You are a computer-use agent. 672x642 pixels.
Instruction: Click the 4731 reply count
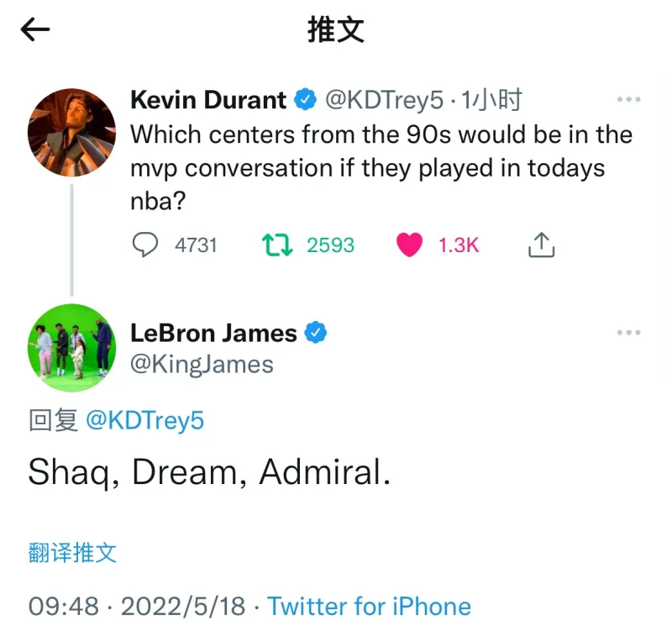(x=196, y=245)
